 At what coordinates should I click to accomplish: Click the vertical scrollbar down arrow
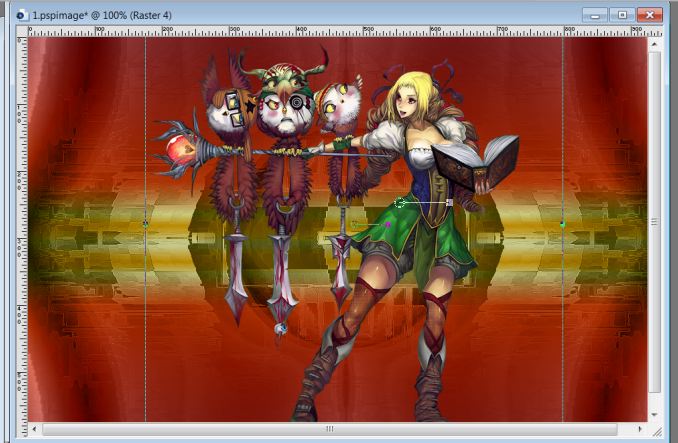point(654,414)
